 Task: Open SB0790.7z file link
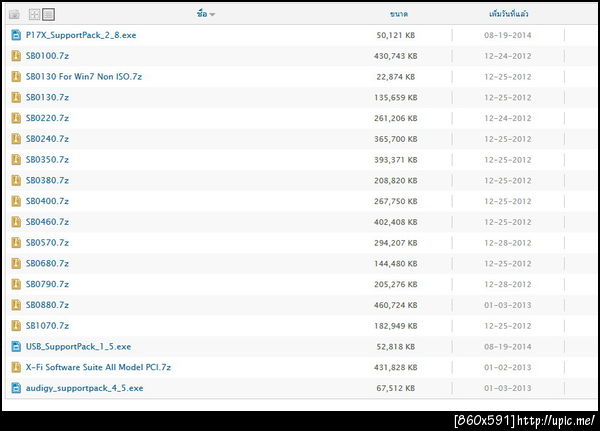pyautogui.click(x=47, y=284)
